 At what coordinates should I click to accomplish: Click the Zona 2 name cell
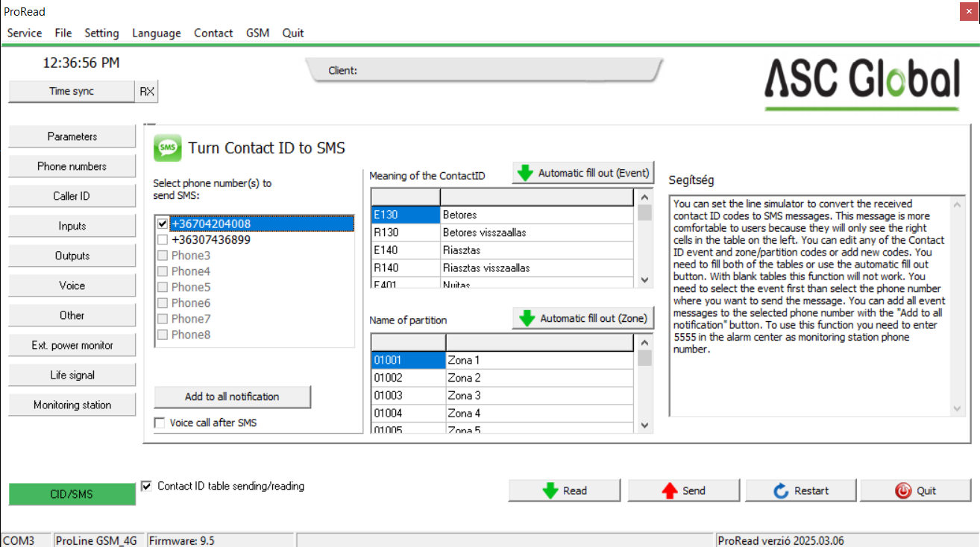(539, 378)
